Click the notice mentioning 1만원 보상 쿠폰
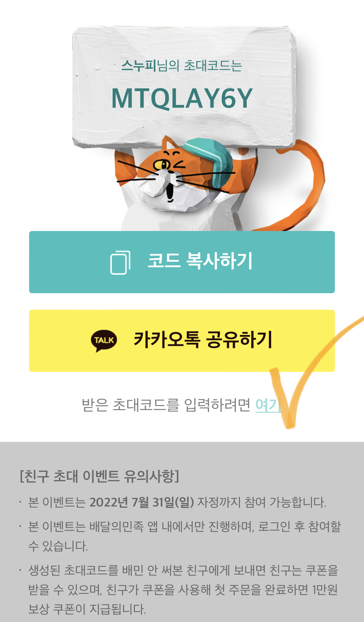Viewport: 364px width, 622px height. point(183,590)
